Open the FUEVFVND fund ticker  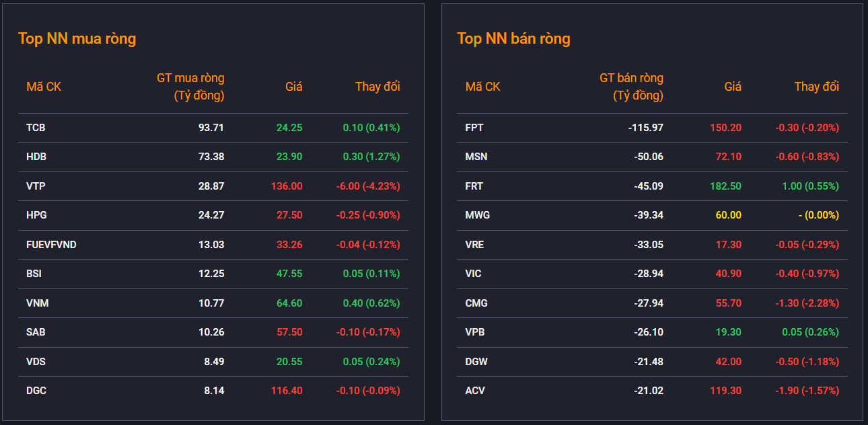[51, 245]
